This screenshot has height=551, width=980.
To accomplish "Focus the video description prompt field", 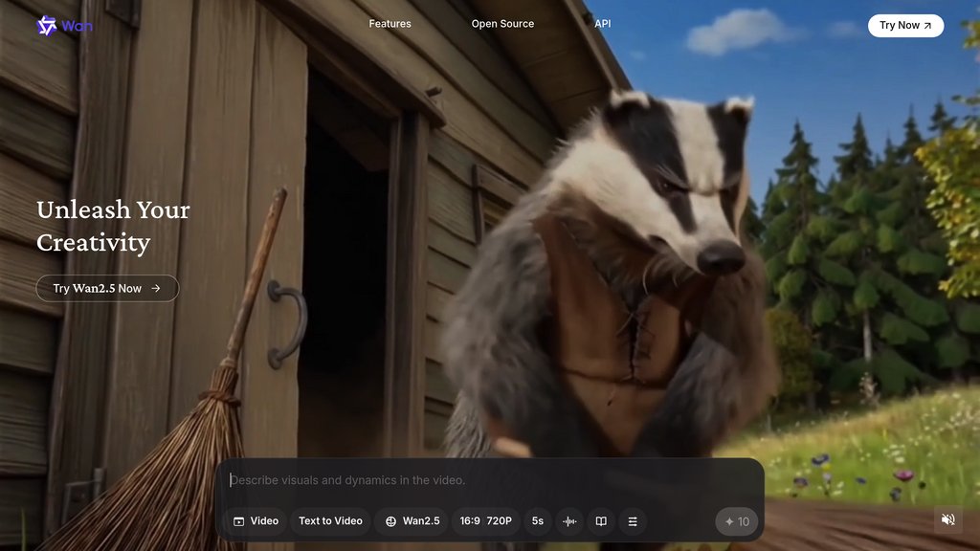I will pos(488,480).
